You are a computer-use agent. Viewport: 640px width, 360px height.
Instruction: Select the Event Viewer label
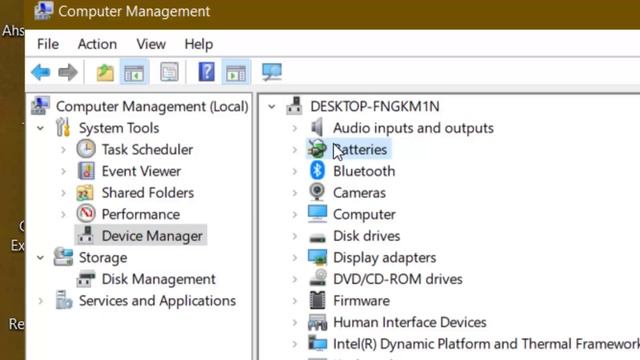pos(141,171)
